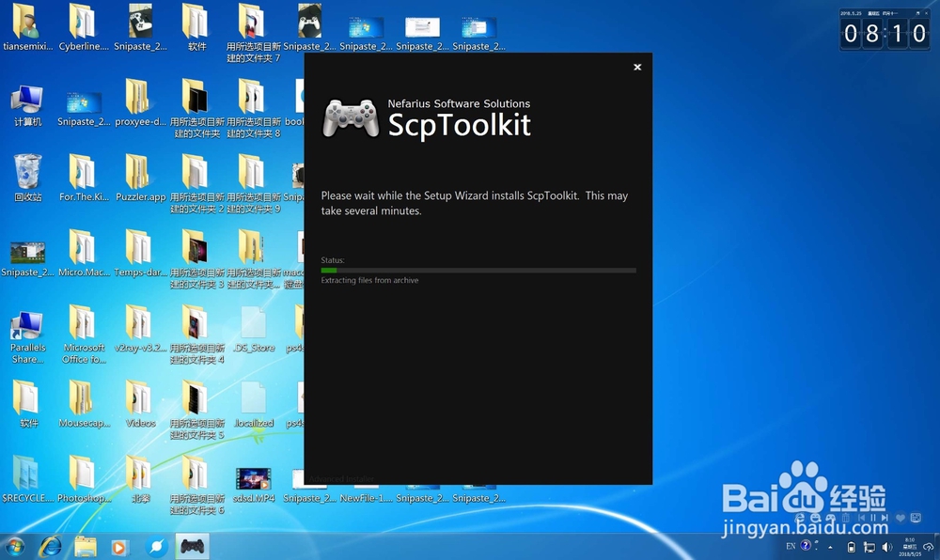Open the v2ray-v3.2 folder
Image resolution: width=940 pixels, height=560 pixels.
click(140, 329)
